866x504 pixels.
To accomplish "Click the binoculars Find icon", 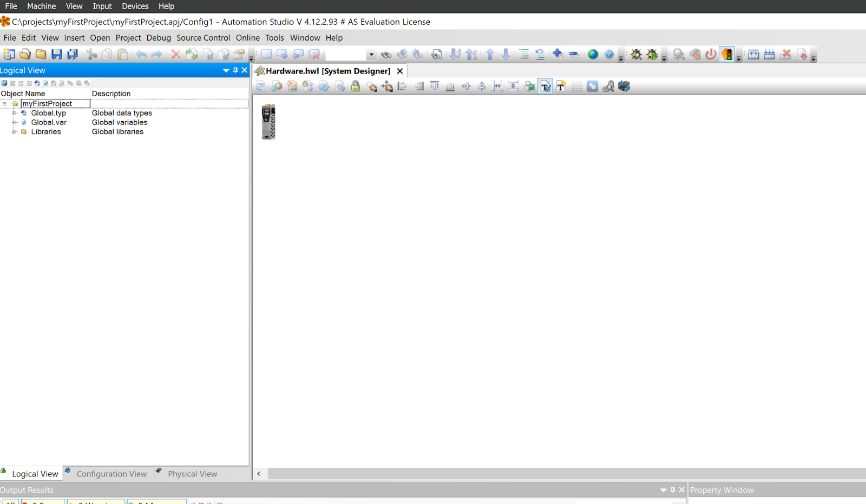I will pos(386,55).
